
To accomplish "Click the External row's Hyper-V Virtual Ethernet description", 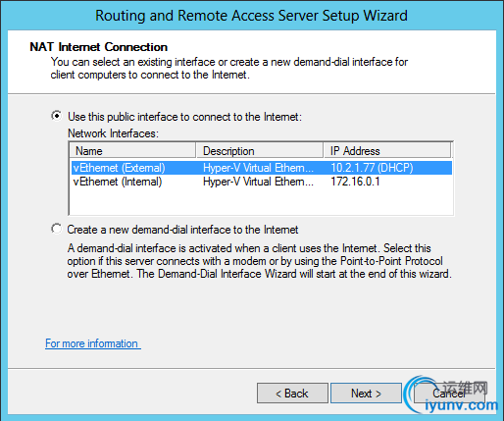I will tap(258, 168).
